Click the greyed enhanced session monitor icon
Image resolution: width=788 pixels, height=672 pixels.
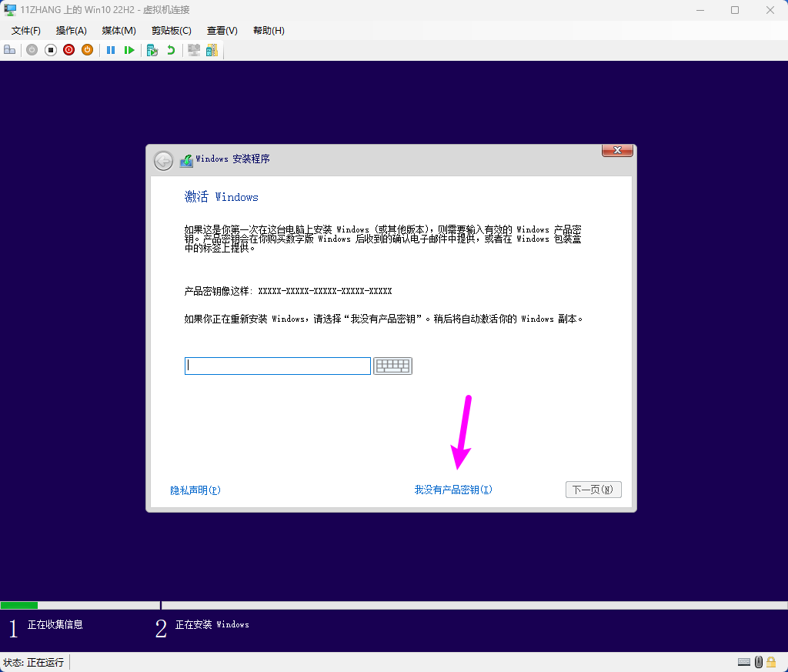coord(193,50)
